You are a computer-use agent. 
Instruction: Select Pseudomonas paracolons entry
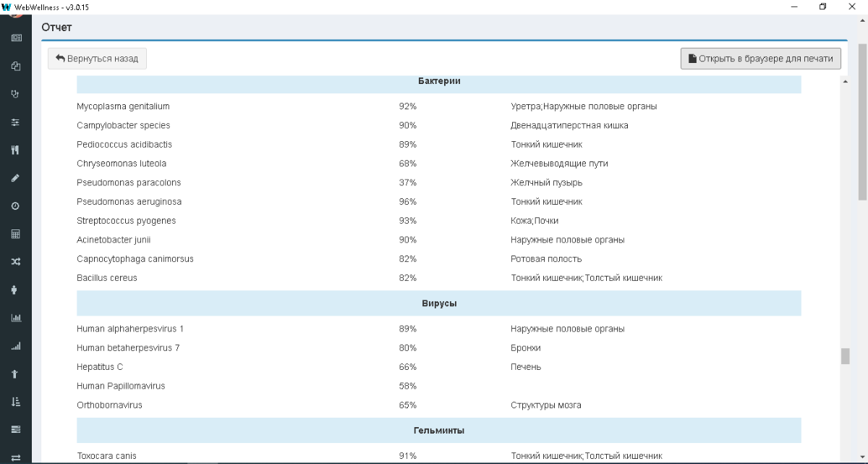pos(129,182)
